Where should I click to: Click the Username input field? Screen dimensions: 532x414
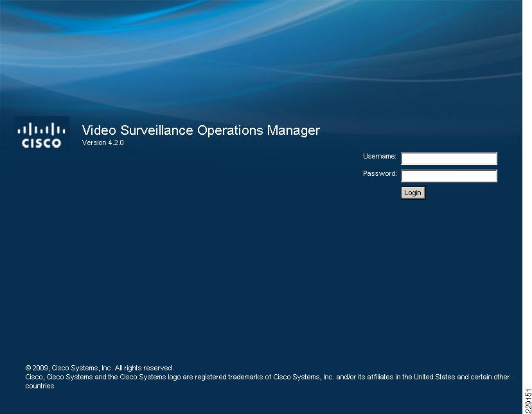click(449, 159)
